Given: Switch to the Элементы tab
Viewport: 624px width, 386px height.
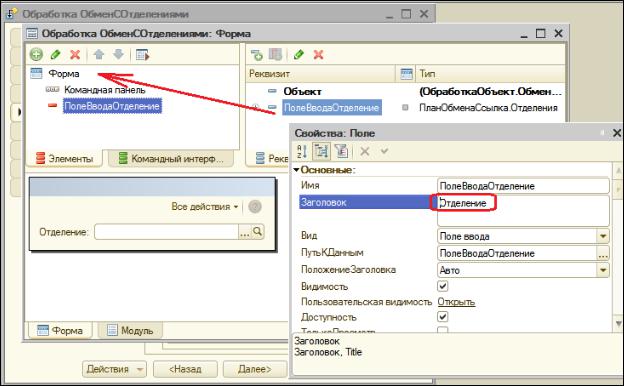Looking at the screenshot, I should click(x=64, y=159).
